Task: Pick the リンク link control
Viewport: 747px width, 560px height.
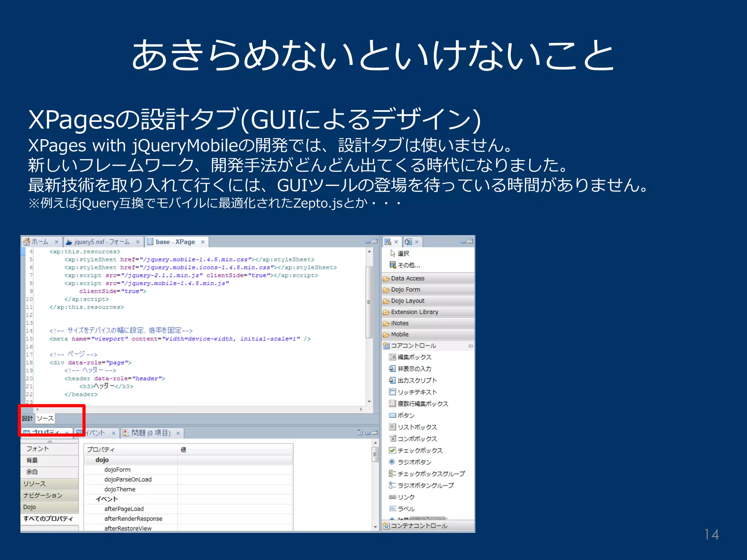Action: 402,497
